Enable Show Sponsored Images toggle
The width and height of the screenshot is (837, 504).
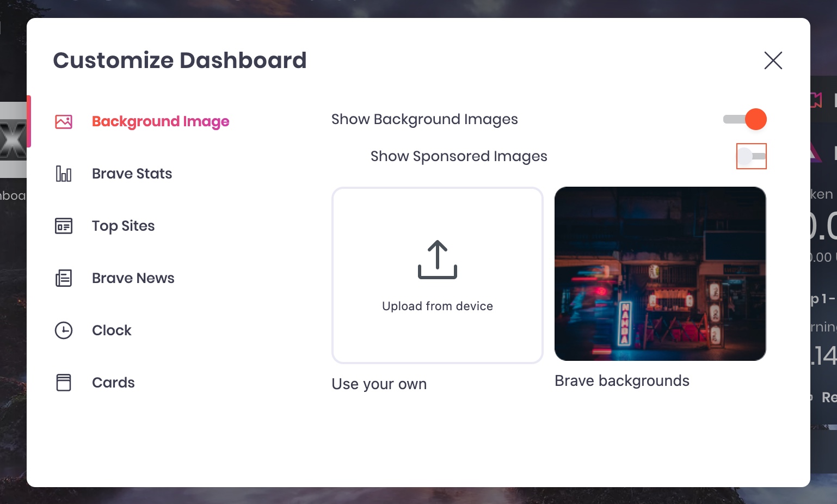pyautogui.click(x=752, y=156)
